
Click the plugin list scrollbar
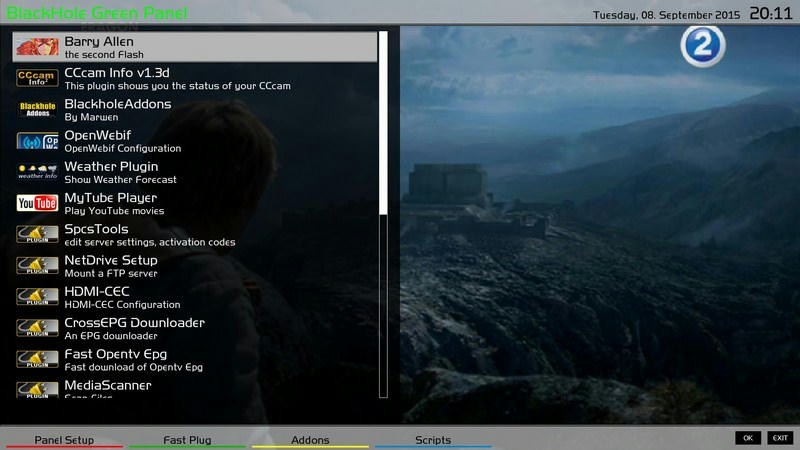[x=383, y=214]
